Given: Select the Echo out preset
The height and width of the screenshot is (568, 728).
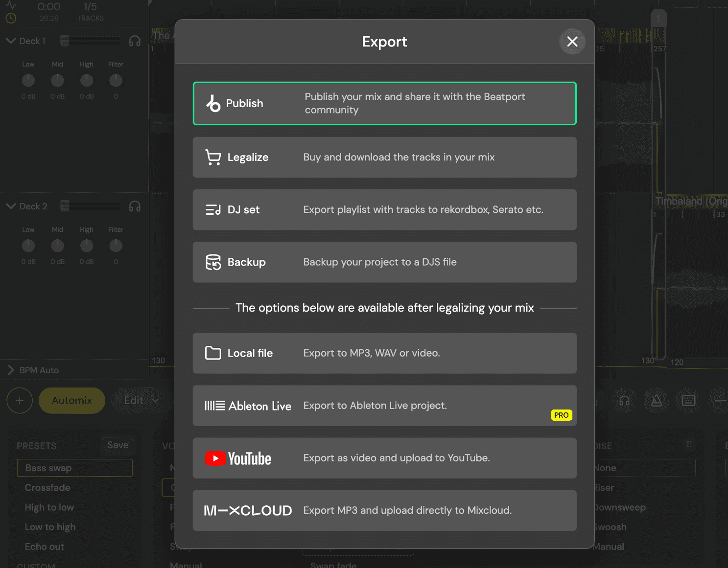Looking at the screenshot, I should coord(45,546).
